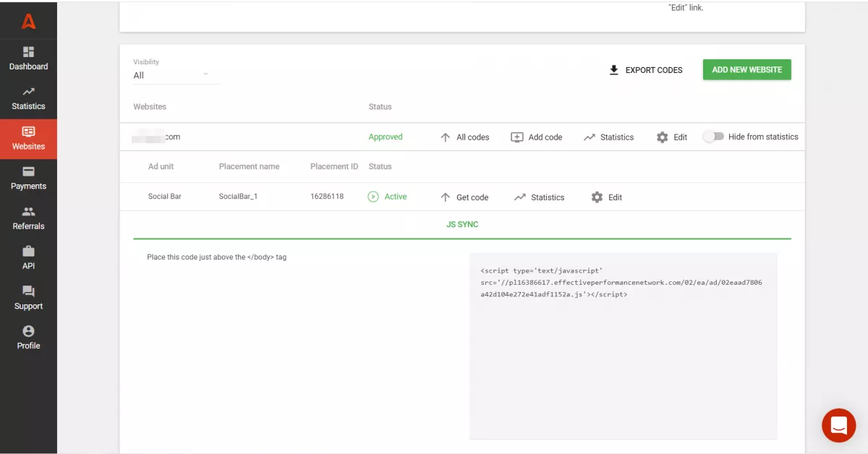Select the Websites sidebar icon

click(28, 132)
